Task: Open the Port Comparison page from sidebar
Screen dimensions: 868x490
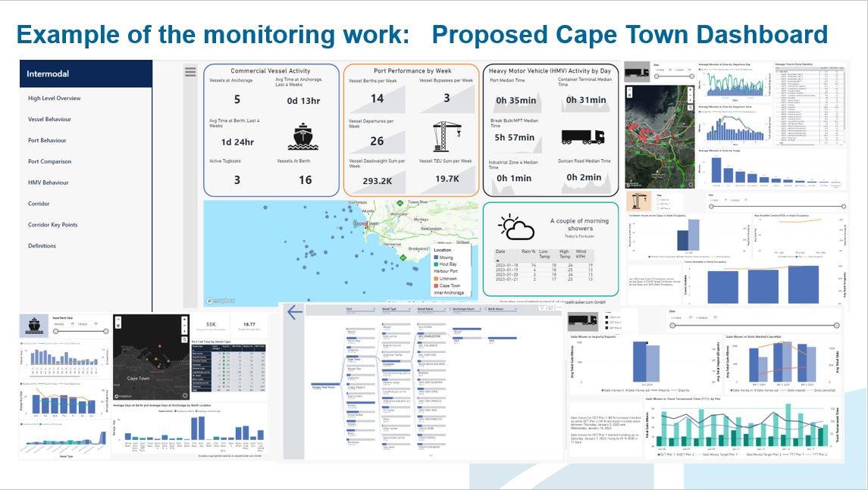Action: pyautogui.click(x=52, y=161)
